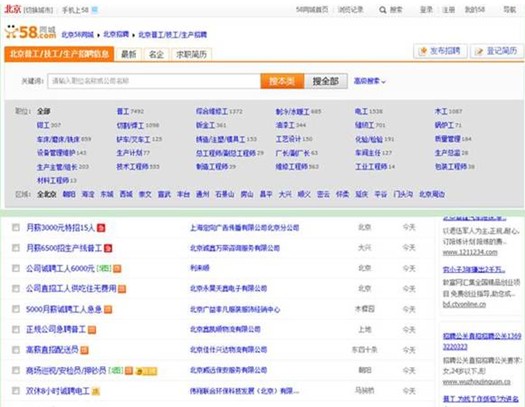The height and width of the screenshot is (407, 525).
Task: Tick the checkbox for 月薪6500招生产线普工
Action: (x=16, y=248)
